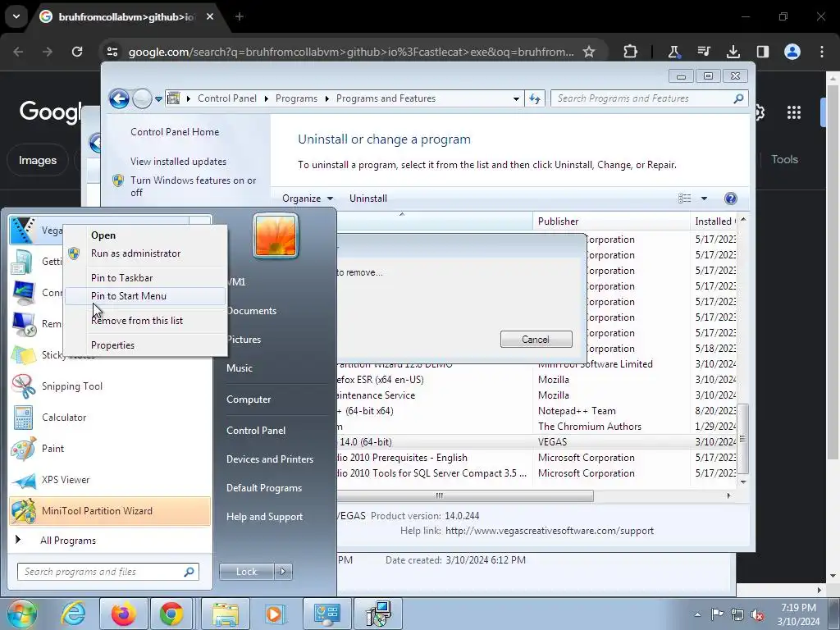Click Action Center flag in tray
The height and width of the screenshot is (630, 840).
(717, 614)
